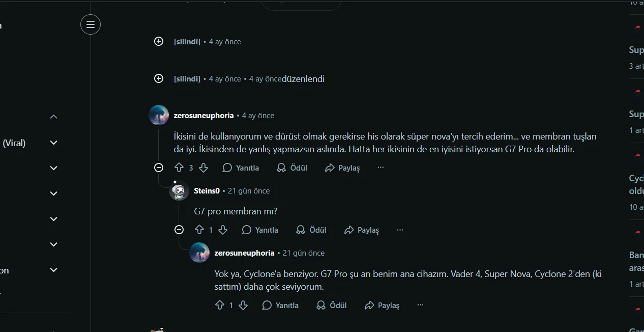Open the sidebar hamburger menu button
This screenshot has width=644, height=332.
tap(91, 24)
